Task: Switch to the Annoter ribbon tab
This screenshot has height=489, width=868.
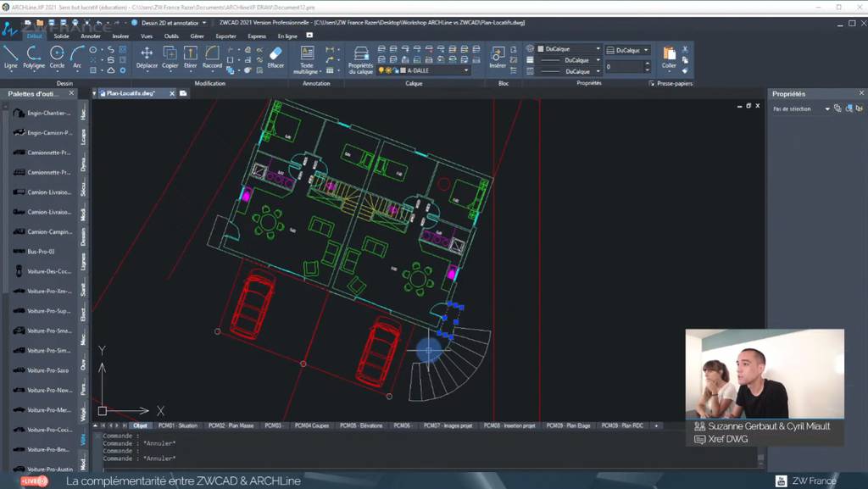Action: click(x=91, y=36)
